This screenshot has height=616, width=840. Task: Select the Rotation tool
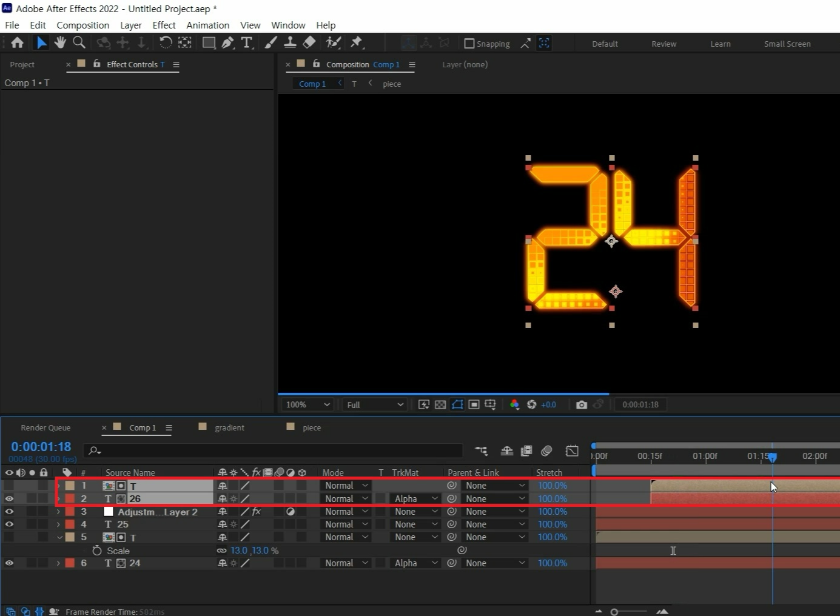tap(165, 42)
